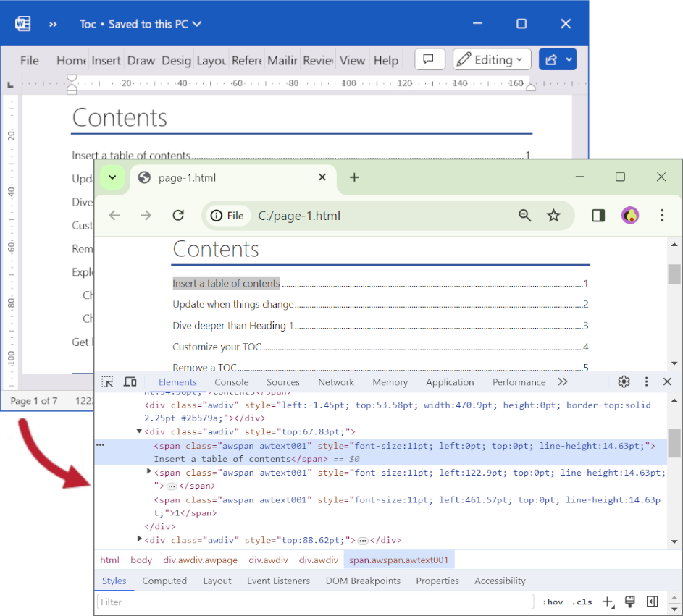Switch to the Console DevTools tab
Screen dimensions: 683x616
point(231,382)
